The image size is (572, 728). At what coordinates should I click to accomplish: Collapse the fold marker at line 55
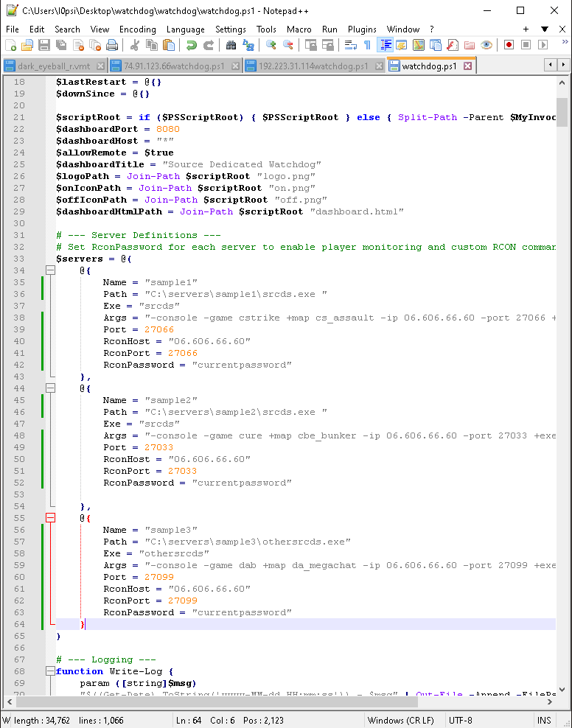(50, 518)
